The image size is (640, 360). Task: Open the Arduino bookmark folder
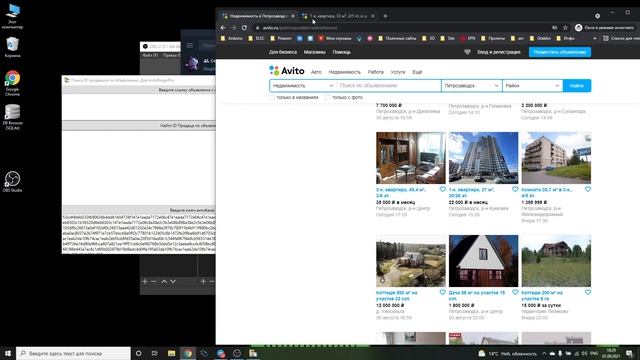tap(231, 38)
